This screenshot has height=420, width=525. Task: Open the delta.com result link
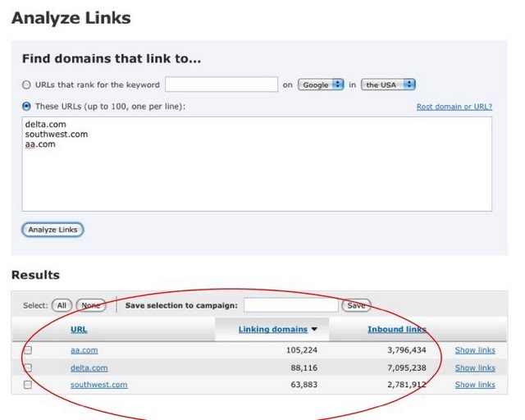tap(89, 368)
